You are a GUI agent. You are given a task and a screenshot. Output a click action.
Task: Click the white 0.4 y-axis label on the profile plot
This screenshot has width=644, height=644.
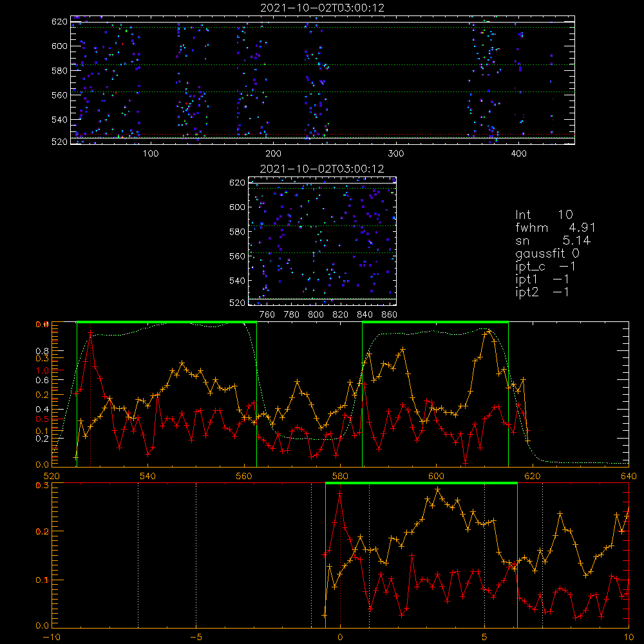[43, 410]
